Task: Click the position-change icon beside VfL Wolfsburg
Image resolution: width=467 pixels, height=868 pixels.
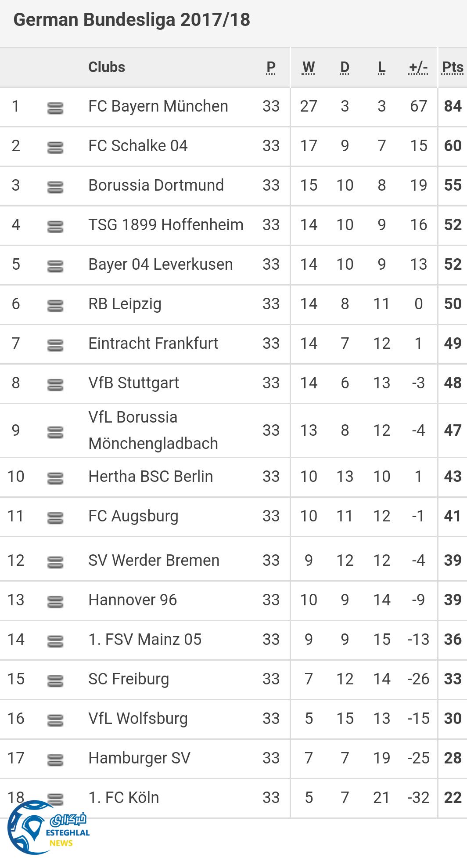Action: pos(55,720)
